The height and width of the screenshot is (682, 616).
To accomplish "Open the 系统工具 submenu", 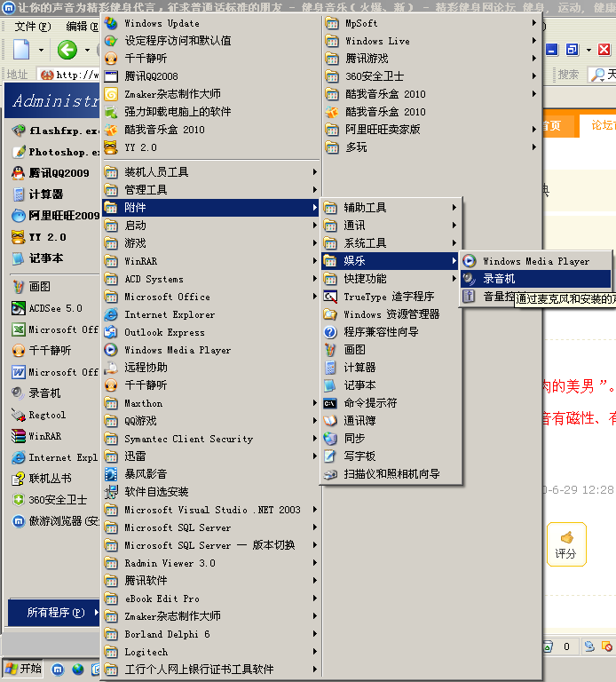I will [390, 242].
